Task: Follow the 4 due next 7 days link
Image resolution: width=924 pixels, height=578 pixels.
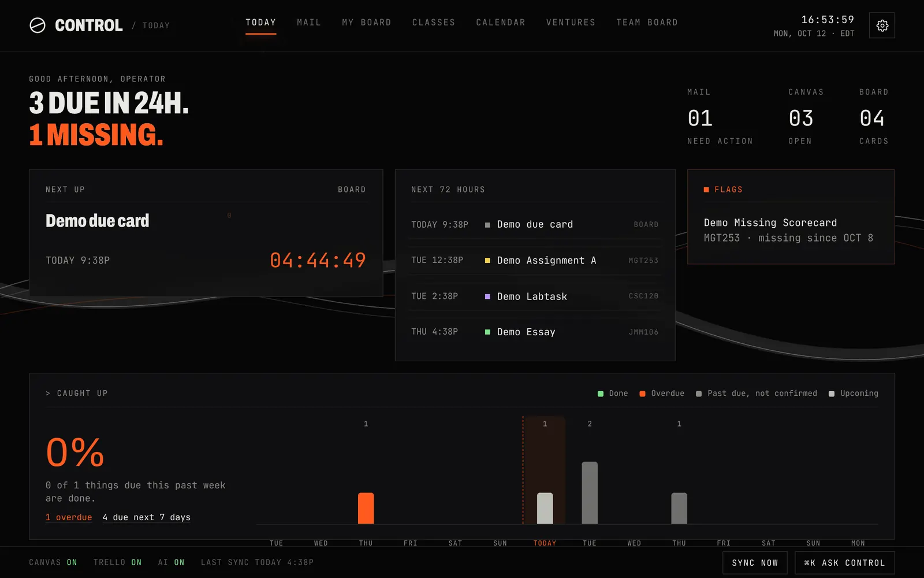Action: (x=147, y=517)
